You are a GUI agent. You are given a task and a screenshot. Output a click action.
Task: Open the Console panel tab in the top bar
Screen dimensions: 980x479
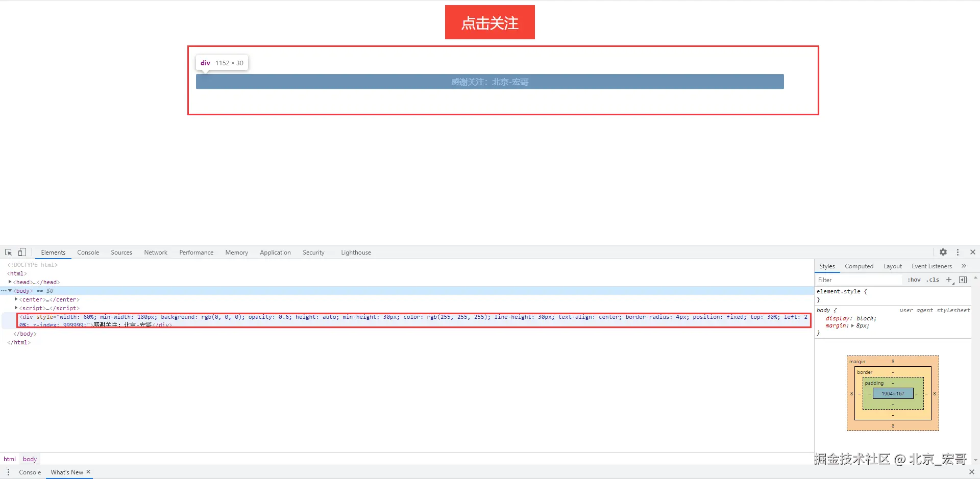(x=88, y=253)
